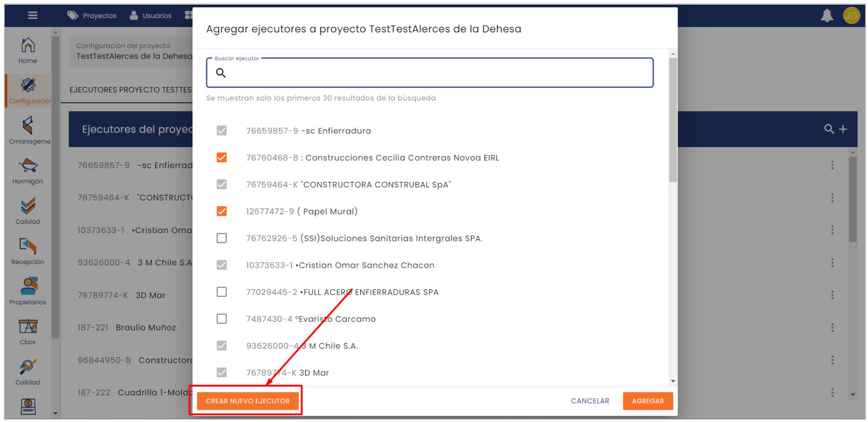Open options menu for first executor row
The width and height of the screenshot is (868, 422).
pos(832,165)
